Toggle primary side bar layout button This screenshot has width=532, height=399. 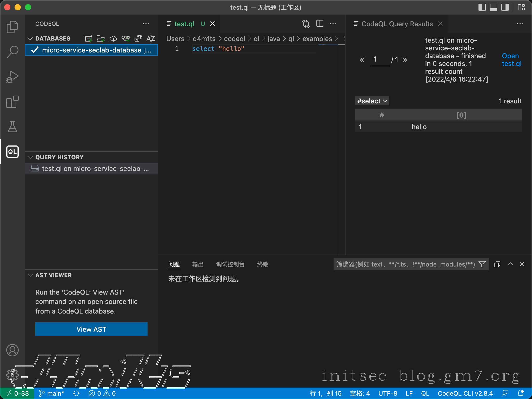click(482, 7)
